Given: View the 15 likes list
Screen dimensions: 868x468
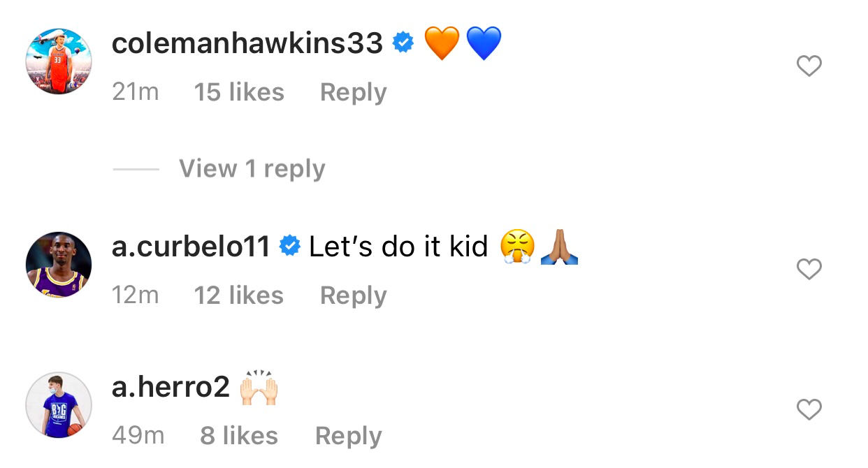Looking at the screenshot, I should (239, 93).
